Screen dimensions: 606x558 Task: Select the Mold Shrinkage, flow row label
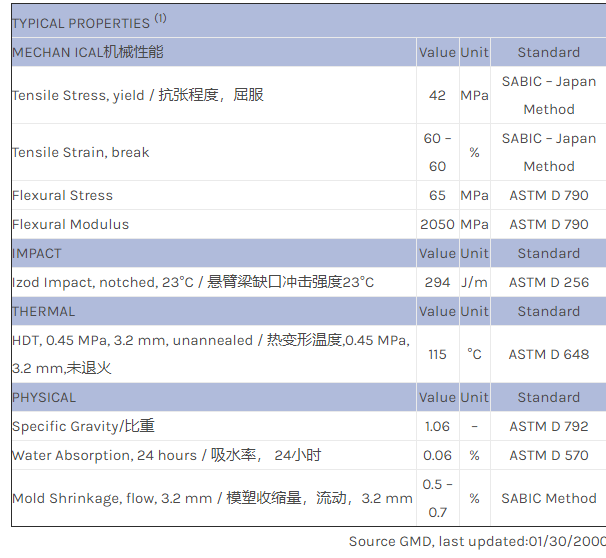coord(212,498)
